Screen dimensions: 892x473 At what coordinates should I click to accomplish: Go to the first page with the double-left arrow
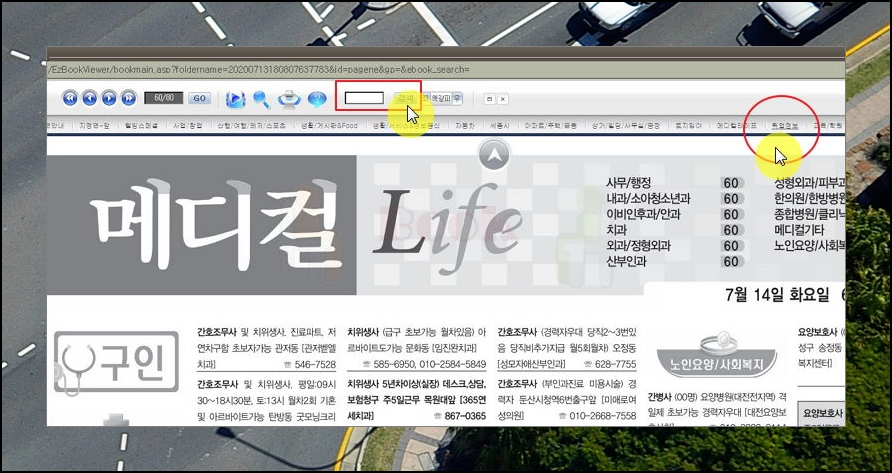[x=70, y=98]
